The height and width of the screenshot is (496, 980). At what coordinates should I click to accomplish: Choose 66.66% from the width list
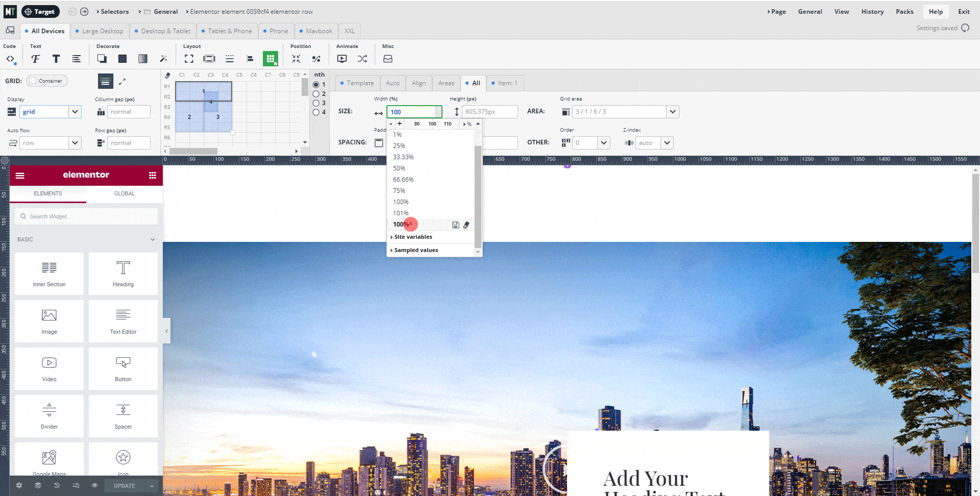[403, 180]
